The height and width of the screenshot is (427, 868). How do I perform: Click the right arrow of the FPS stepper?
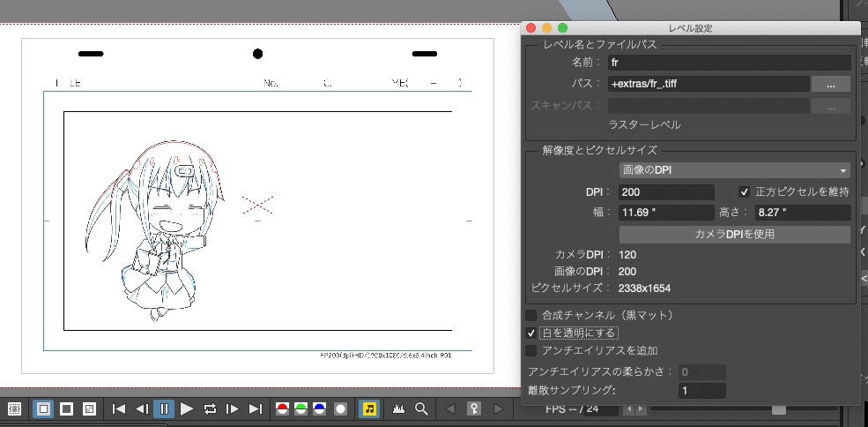641,410
